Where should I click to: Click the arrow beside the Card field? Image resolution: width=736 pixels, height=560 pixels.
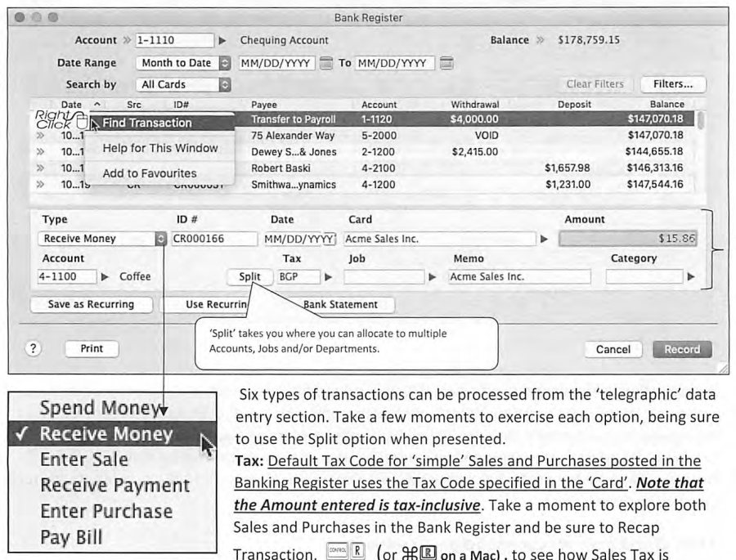pyautogui.click(x=544, y=239)
